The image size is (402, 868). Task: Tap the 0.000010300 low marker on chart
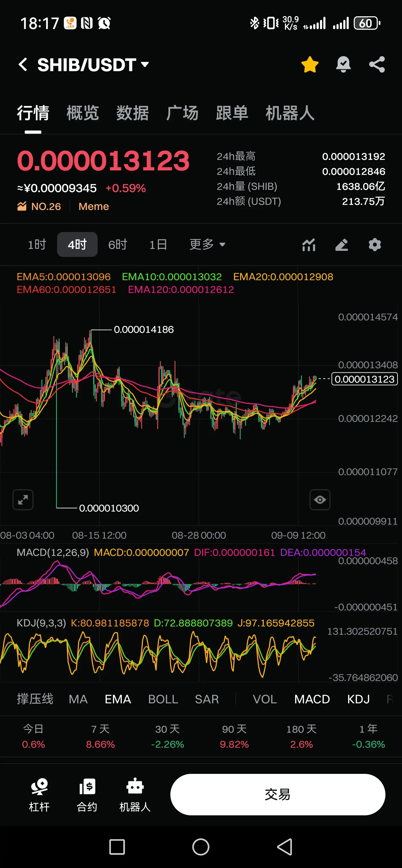109,508
